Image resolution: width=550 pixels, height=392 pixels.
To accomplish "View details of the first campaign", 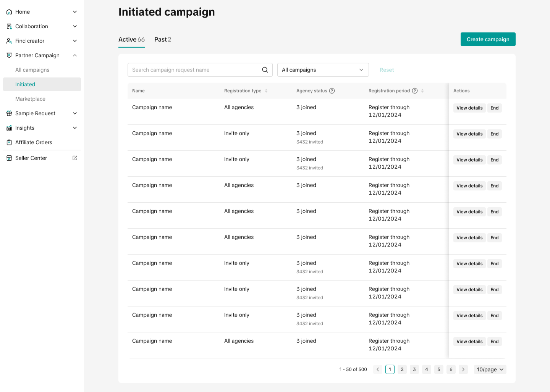I will (469, 108).
